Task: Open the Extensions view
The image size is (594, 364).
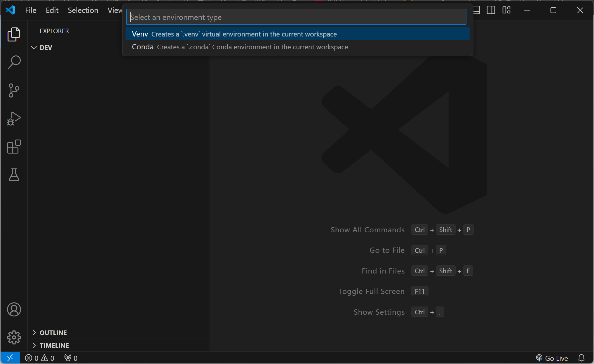Action: [14, 147]
